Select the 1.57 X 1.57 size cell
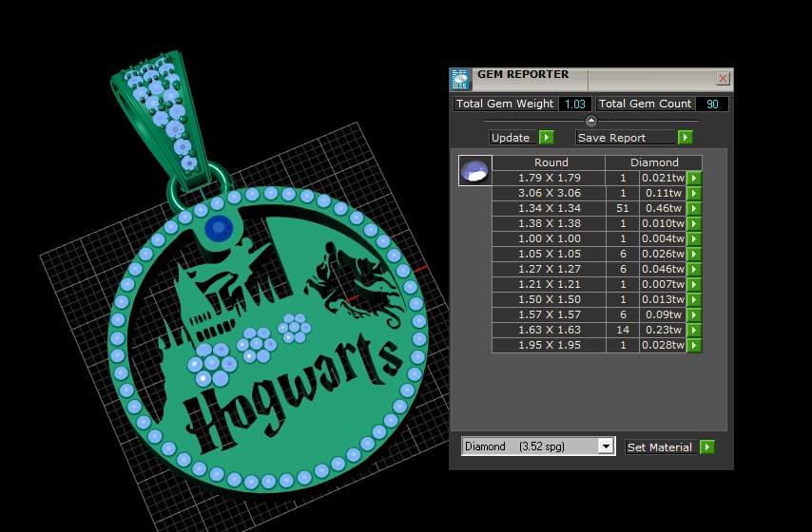 550,314
